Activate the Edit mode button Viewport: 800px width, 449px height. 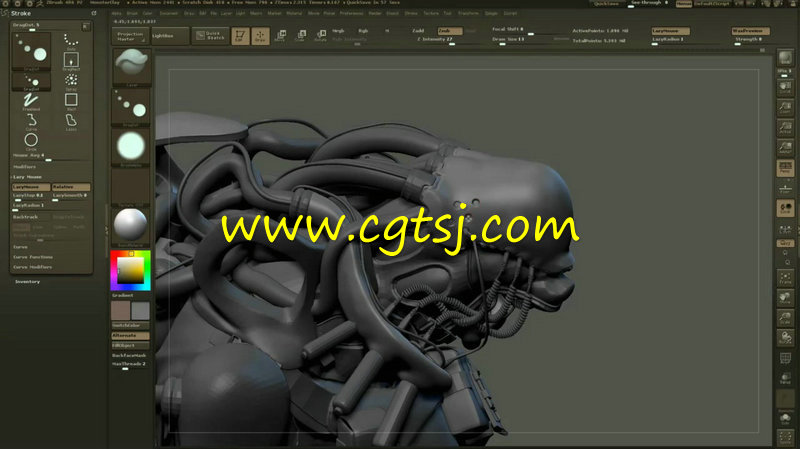(240, 36)
